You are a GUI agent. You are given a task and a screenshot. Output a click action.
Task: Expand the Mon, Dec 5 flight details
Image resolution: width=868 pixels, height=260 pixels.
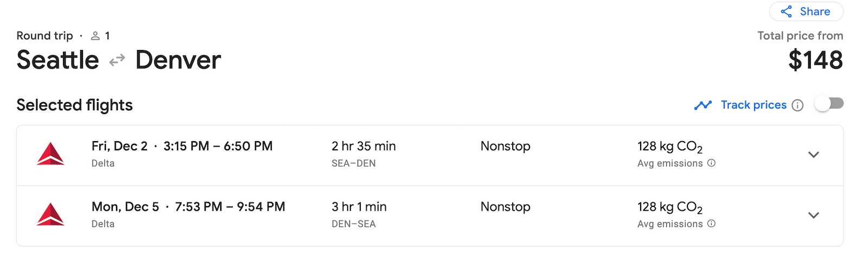pyautogui.click(x=813, y=215)
